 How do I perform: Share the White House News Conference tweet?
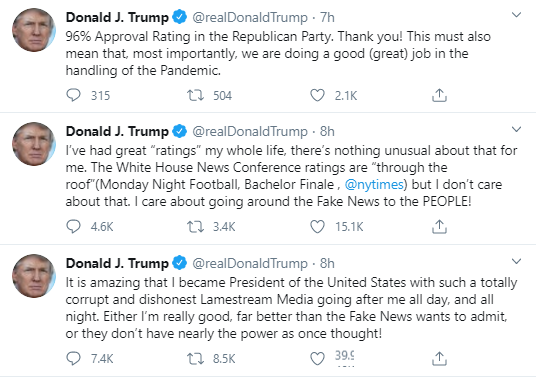tap(439, 227)
